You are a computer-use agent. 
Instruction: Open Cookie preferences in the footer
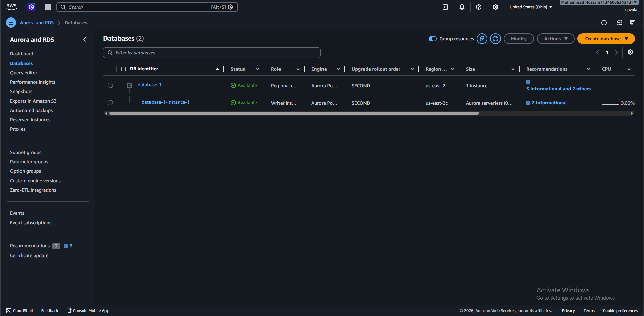click(620, 311)
